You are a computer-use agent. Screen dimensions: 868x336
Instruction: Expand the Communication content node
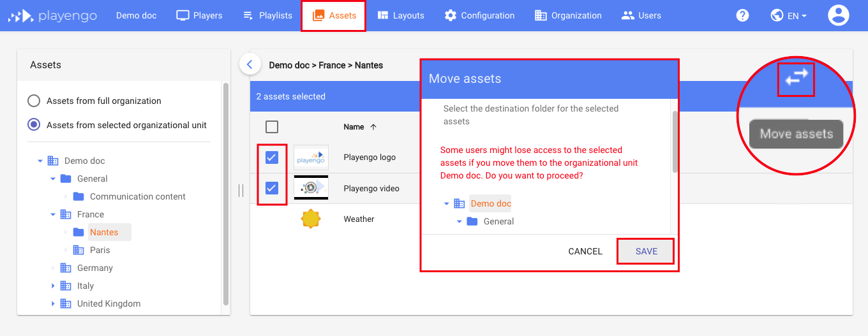66,196
